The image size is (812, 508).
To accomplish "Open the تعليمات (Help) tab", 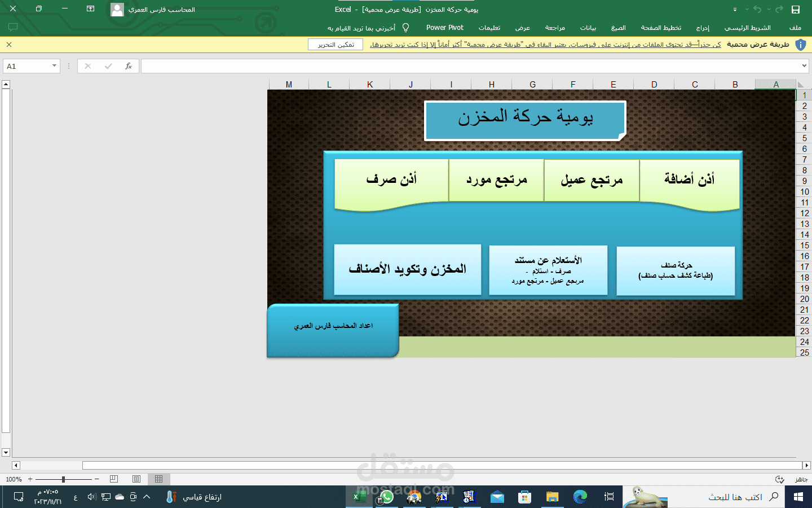I will (489, 28).
